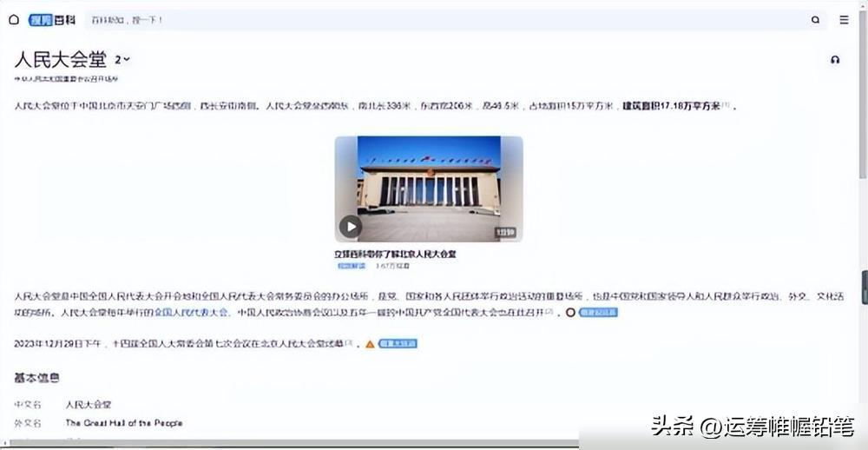Click the magnifier search icon in header
This screenshot has height=450, width=868.
[x=815, y=19]
